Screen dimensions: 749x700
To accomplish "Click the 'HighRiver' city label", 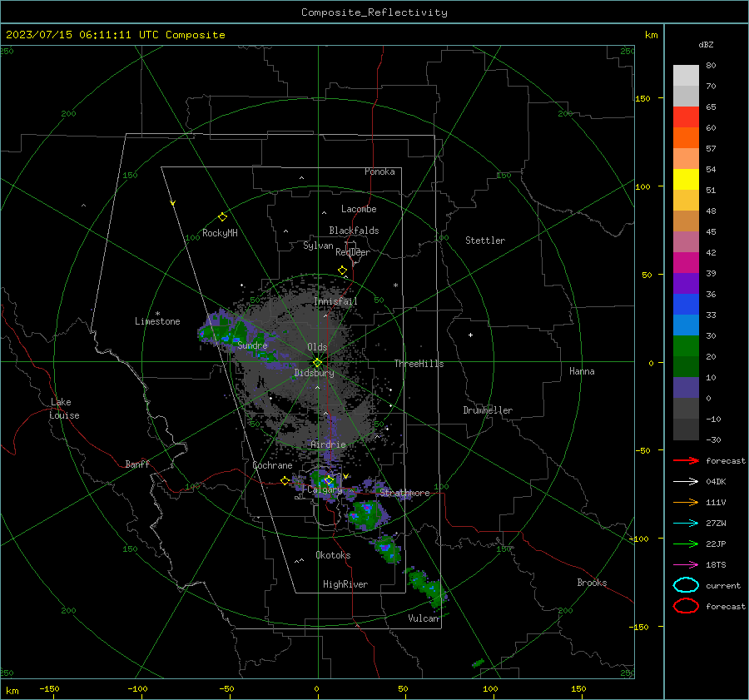I will point(345,584).
